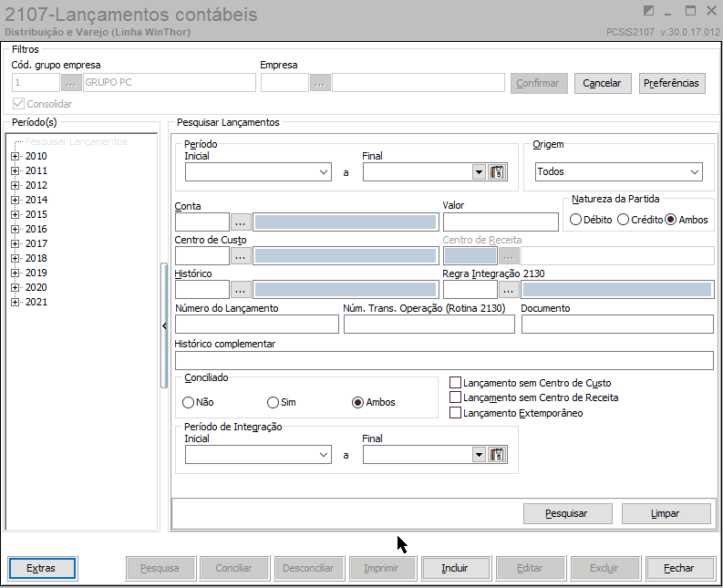This screenshot has width=723, height=588.
Task: Collapse the Período(s) side panel arrow
Action: 164,326
